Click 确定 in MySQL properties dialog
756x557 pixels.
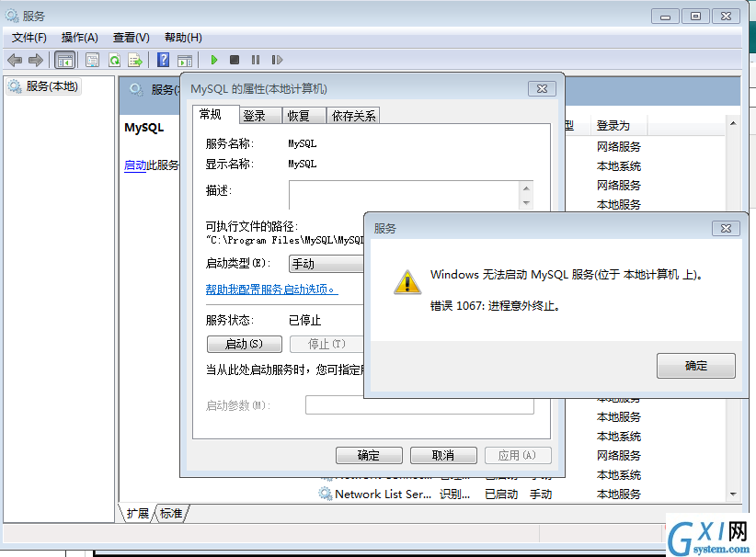pos(369,455)
